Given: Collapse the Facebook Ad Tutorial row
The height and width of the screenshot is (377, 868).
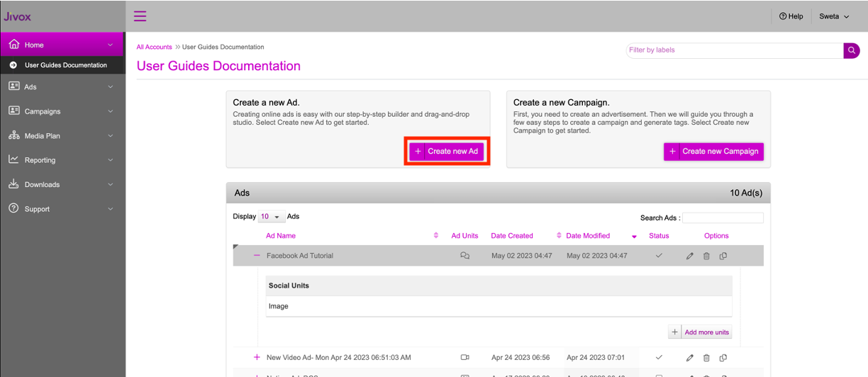Looking at the screenshot, I should point(257,256).
